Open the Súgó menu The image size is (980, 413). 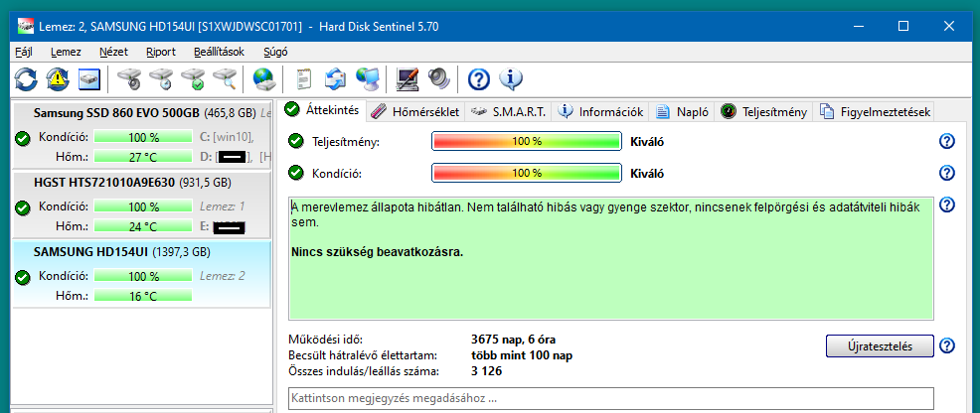pyautogui.click(x=275, y=52)
